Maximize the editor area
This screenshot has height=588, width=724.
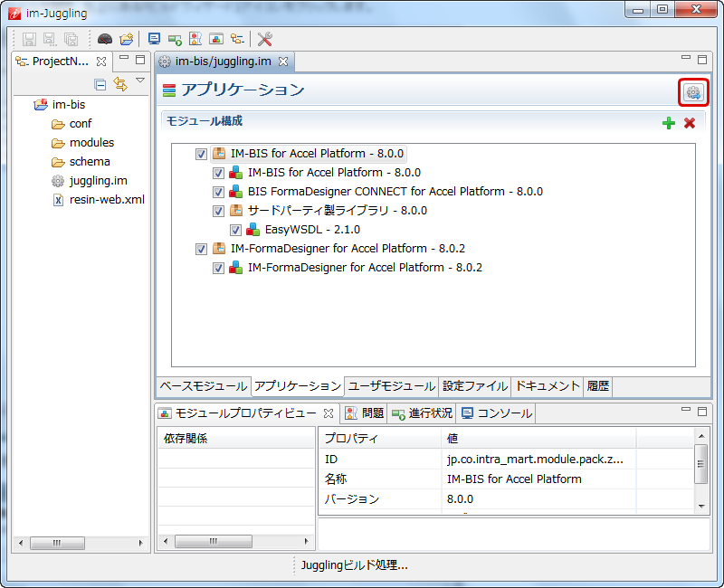click(x=702, y=60)
